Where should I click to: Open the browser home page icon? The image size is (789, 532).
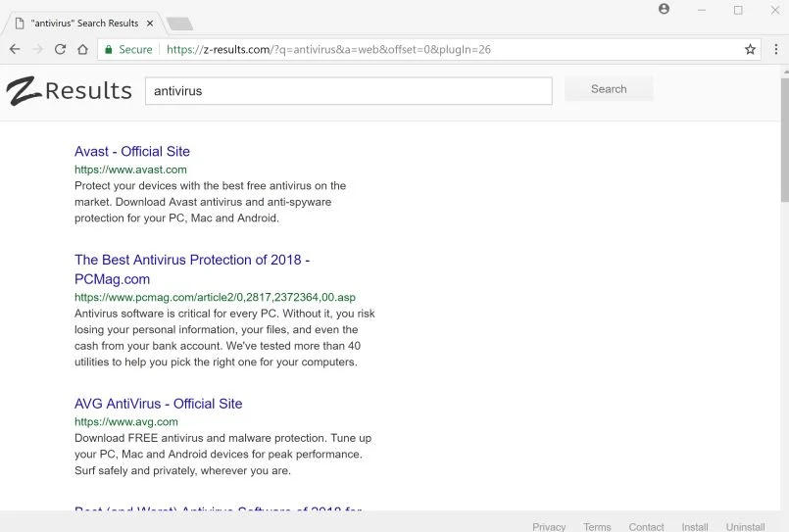point(83,49)
